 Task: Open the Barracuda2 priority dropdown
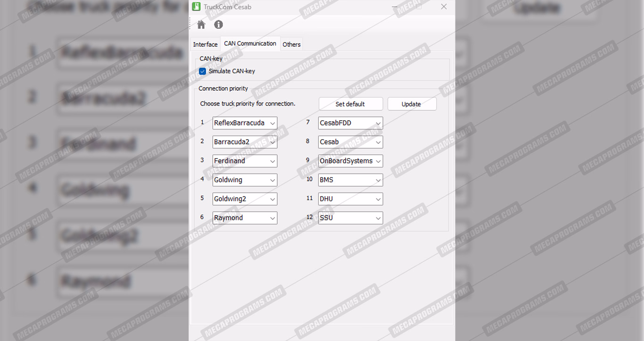tap(245, 142)
